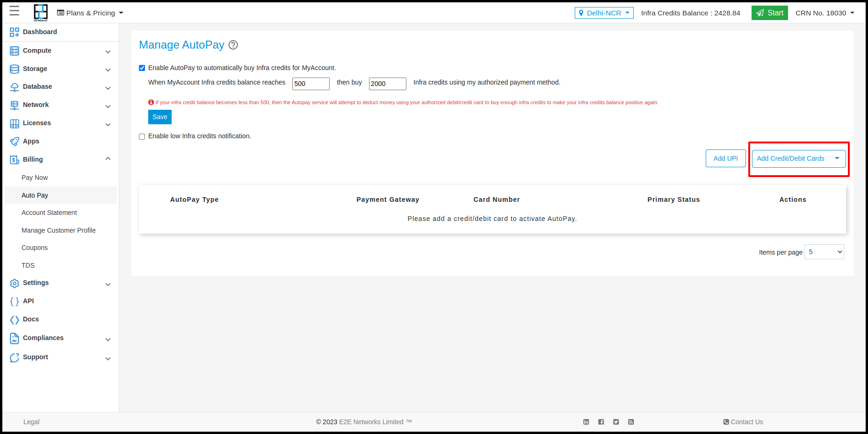868x434 pixels.
Task: Expand the Compute section chevron
Action: (x=108, y=51)
